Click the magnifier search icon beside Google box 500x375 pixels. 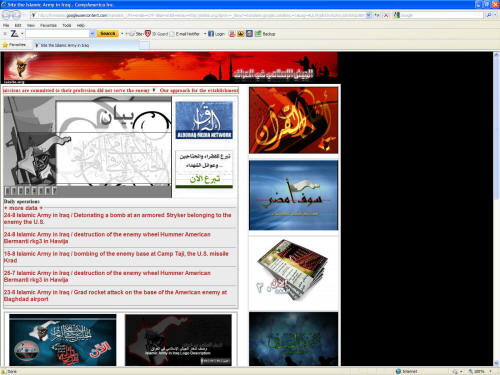(489, 15)
